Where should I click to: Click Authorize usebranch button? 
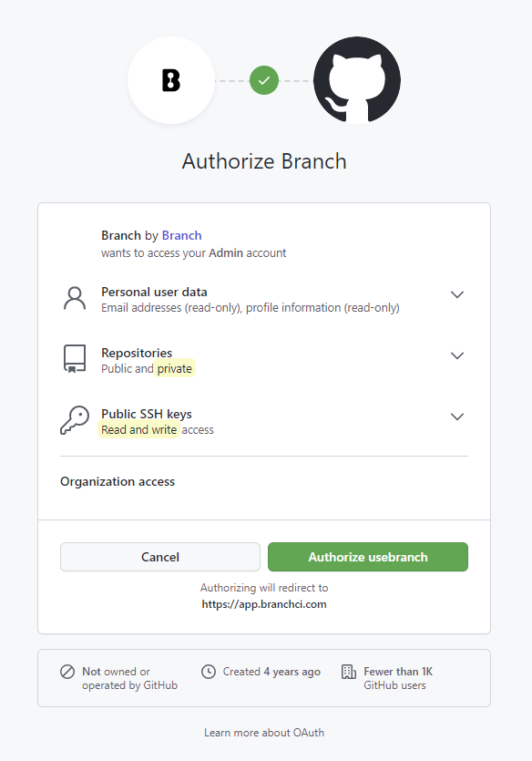[x=368, y=557]
